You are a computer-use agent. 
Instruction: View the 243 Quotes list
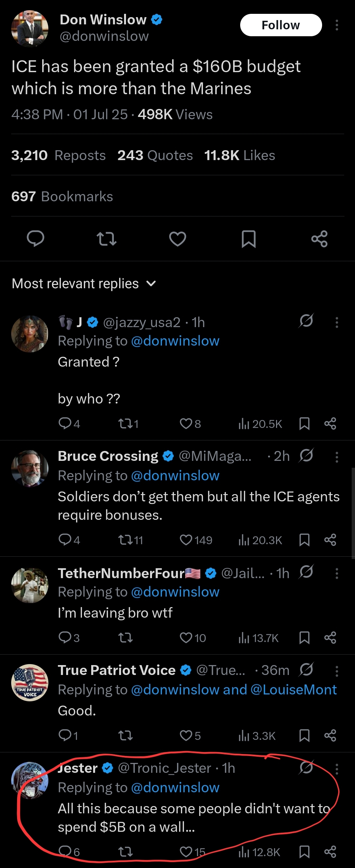coord(155,155)
